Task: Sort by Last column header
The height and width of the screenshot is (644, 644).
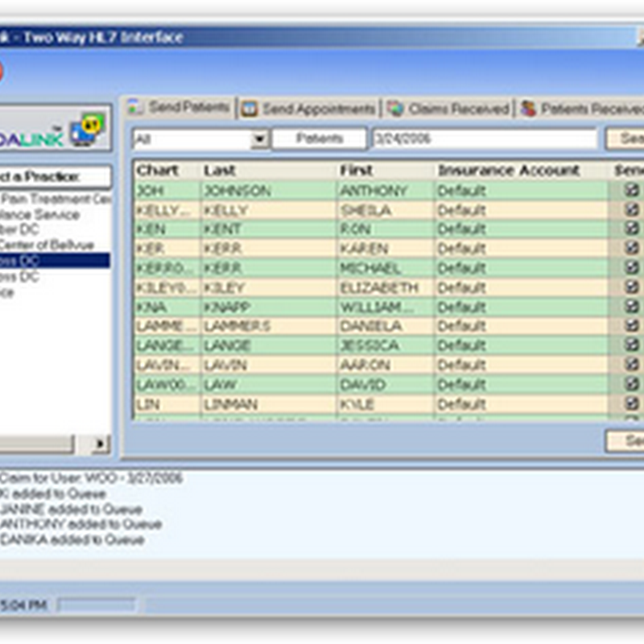Action: 269,171
